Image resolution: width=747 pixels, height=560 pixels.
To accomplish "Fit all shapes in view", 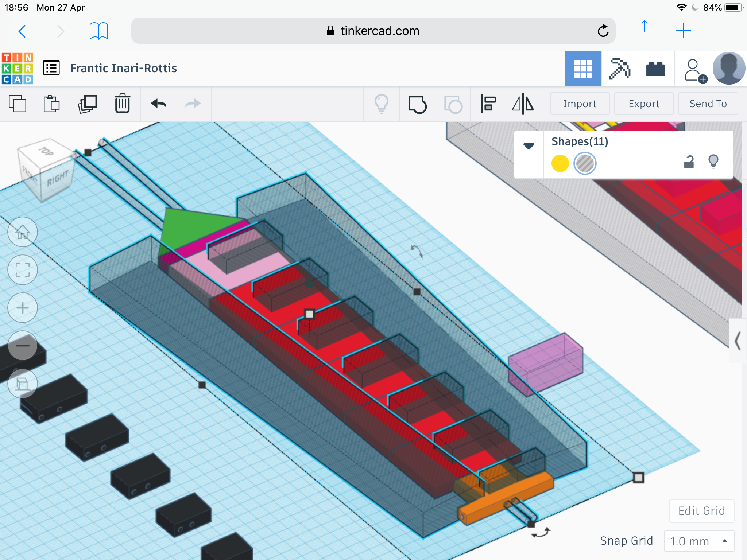I will pyautogui.click(x=23, y=270).
